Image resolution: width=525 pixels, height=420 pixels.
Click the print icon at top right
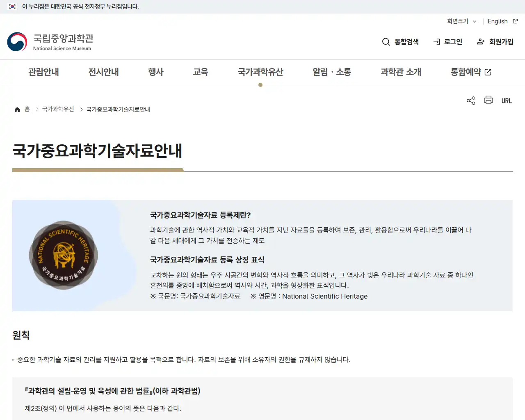click(x=488, y=100)
